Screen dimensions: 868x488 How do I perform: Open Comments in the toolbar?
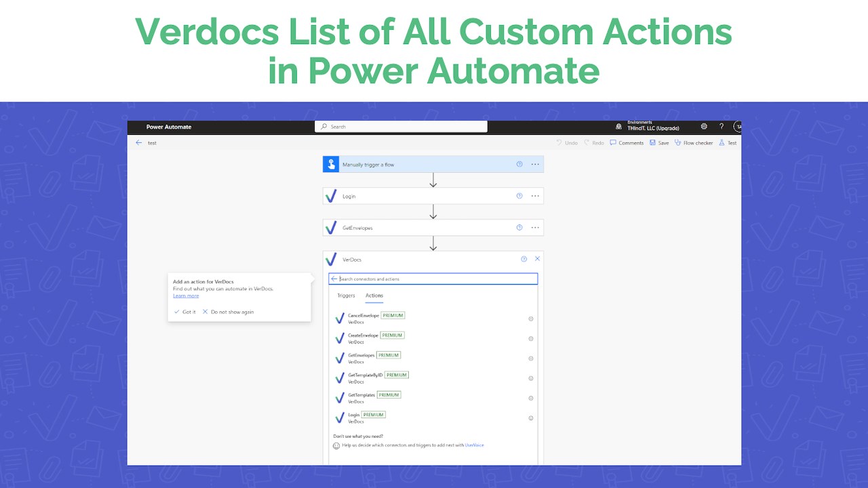[627, 143]
